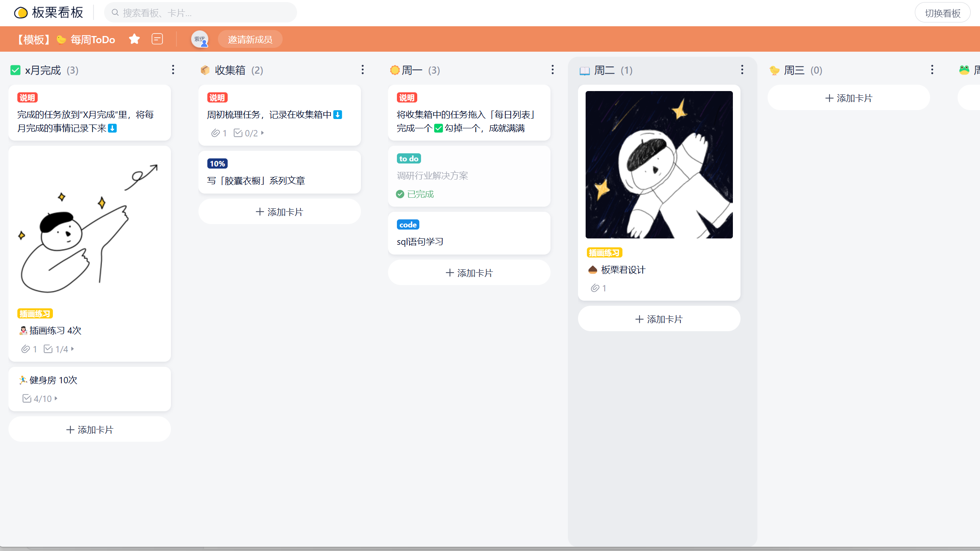980x551 pixels.
Task: Open 周三 list three-dot menu
Action: click(x=932, y=70)
